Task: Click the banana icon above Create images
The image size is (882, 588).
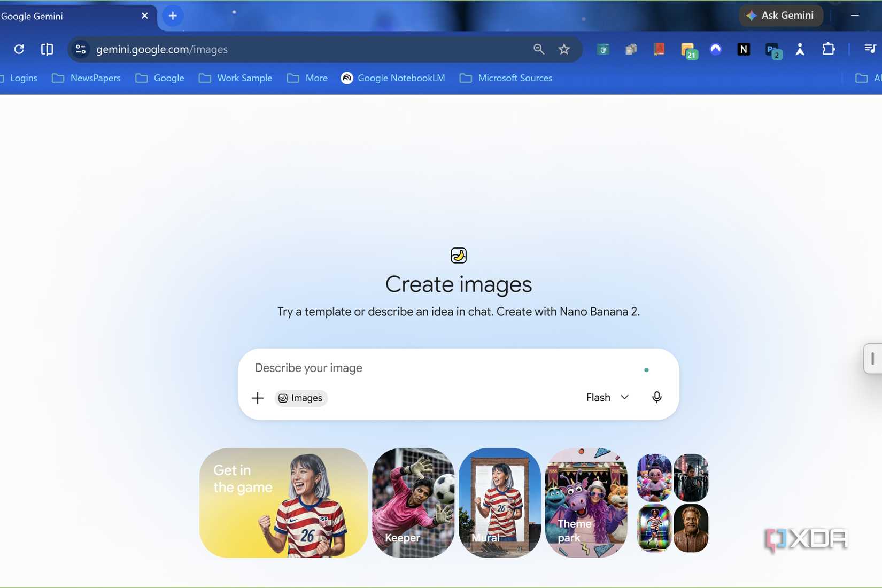Action: pyautogui.click(x=459, y=256)
